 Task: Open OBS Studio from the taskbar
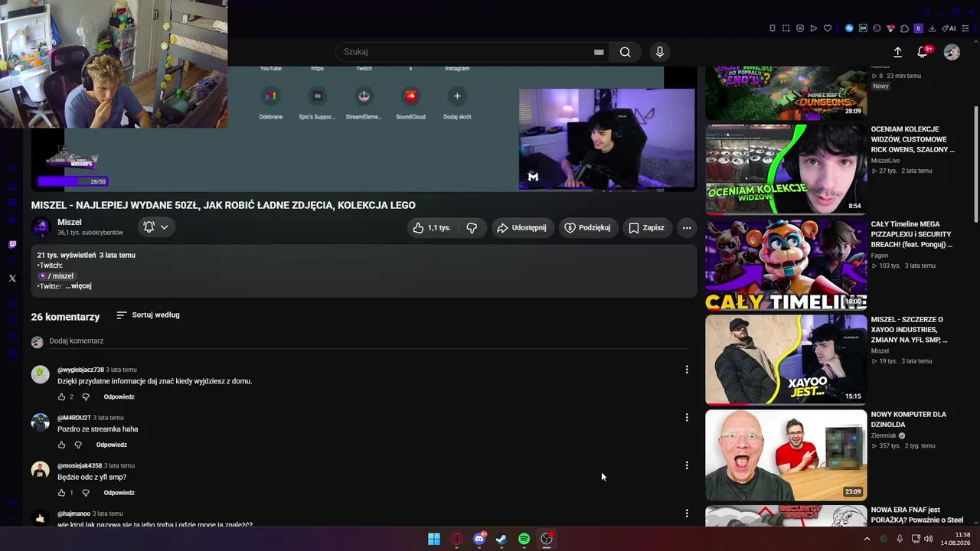coord(547,539)
